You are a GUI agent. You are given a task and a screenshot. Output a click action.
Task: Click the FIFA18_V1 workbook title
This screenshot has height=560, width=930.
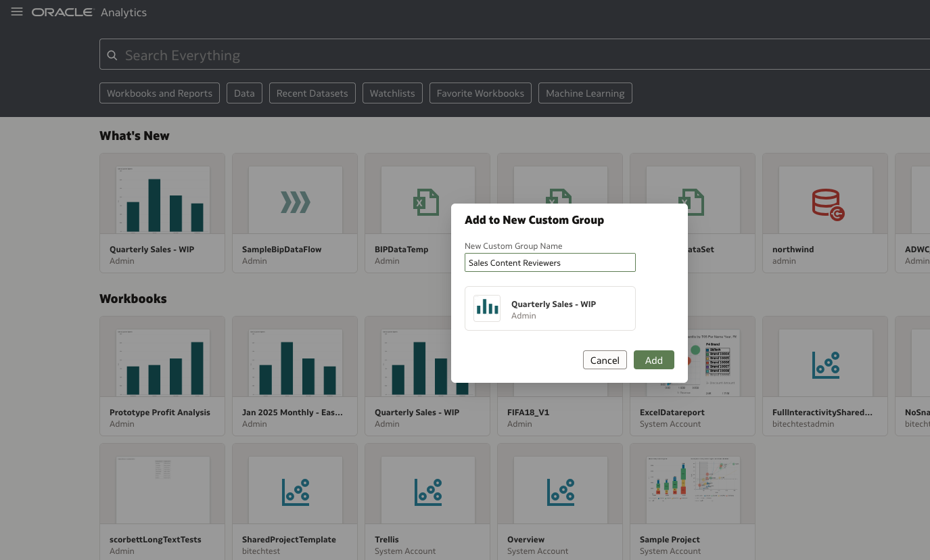tap(528, 413)
